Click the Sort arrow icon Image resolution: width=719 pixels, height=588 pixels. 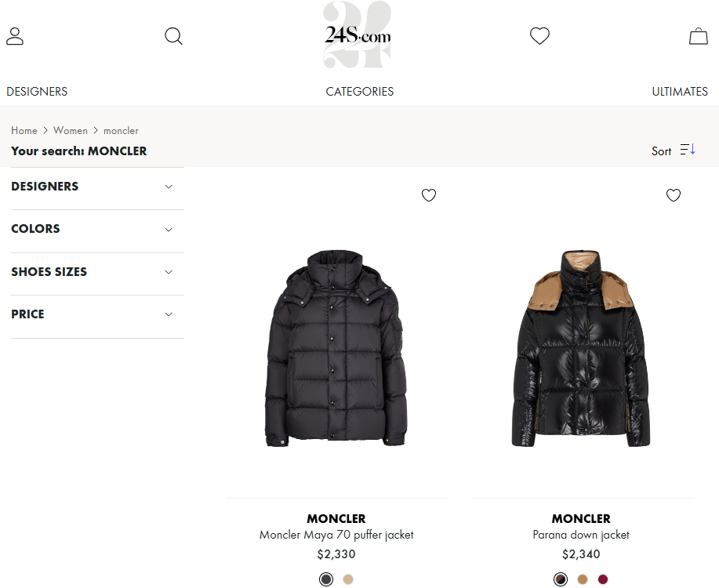click(688, 150)
